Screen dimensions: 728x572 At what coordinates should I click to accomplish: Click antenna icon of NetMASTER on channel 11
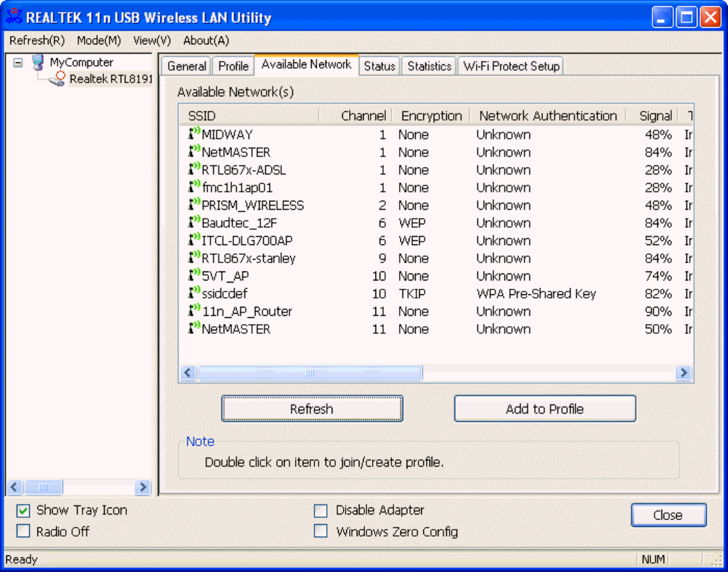[x=194, y=328]
